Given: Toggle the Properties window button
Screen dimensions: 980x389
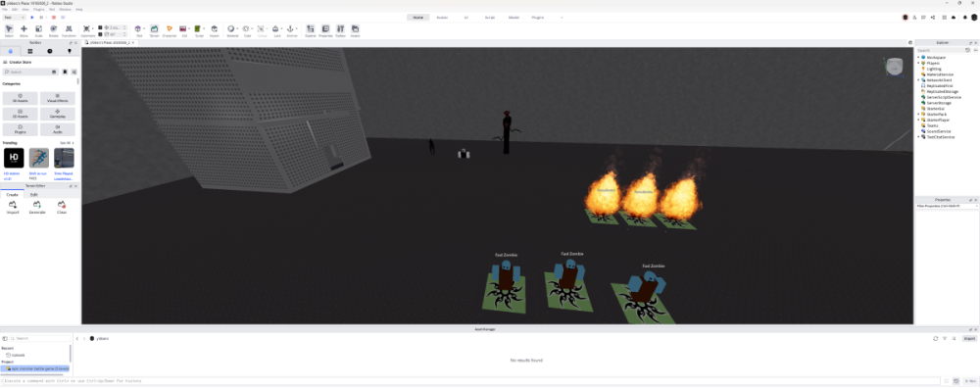Looking at the screenshot, I should (325, 31).
